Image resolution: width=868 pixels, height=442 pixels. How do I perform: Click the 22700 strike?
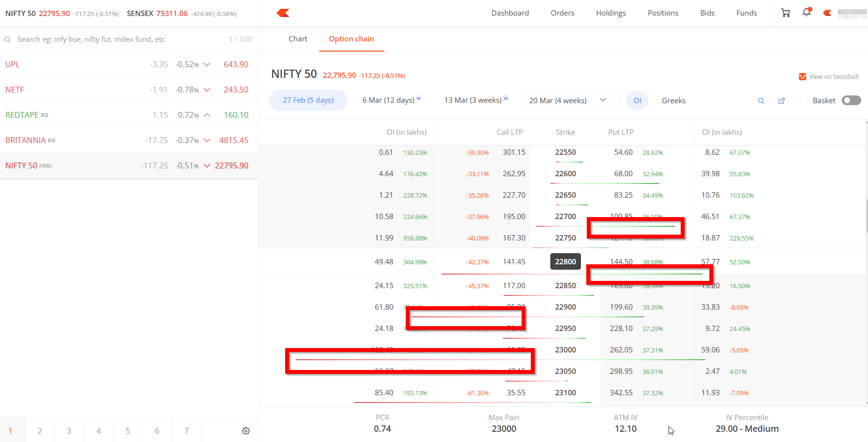point(565,217)
